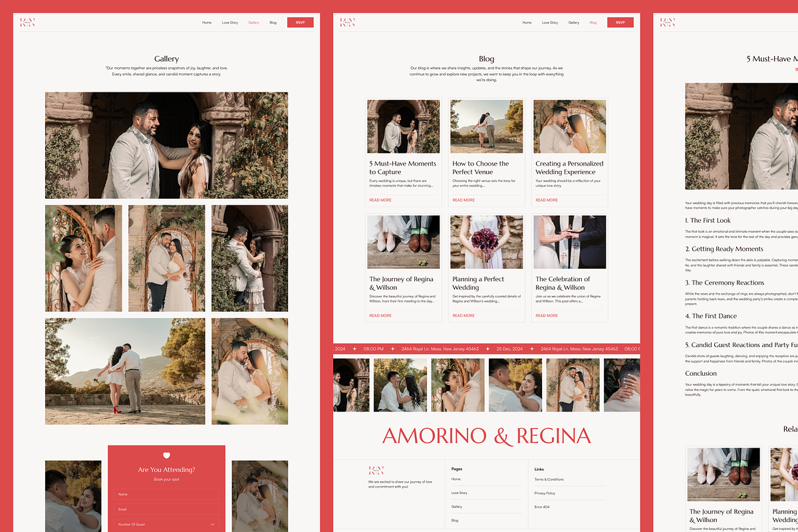Viewport: 798px width, 532px height.
Task: Click the footer logo on the Blog page
Action: point(376,470)
